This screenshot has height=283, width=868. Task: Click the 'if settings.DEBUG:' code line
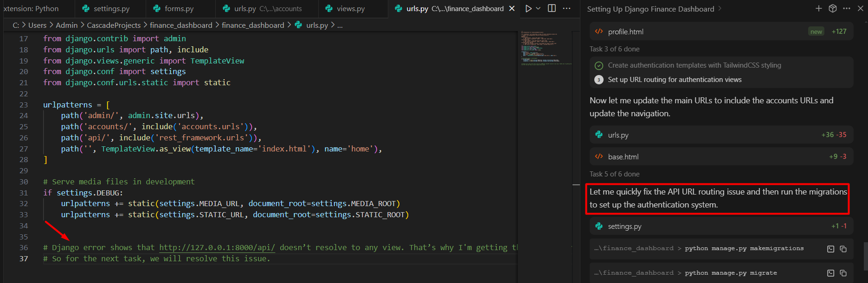coord(83,193)
